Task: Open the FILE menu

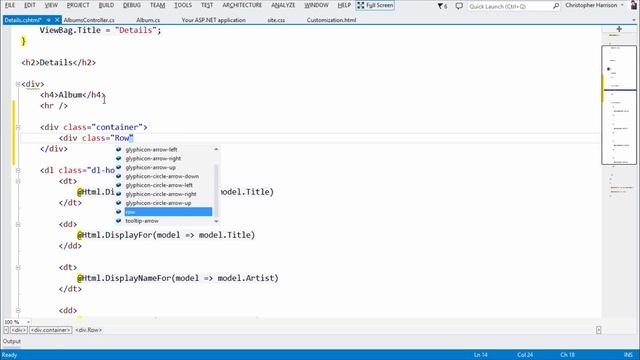Action: pyautogui.click(x=10, y=5)
